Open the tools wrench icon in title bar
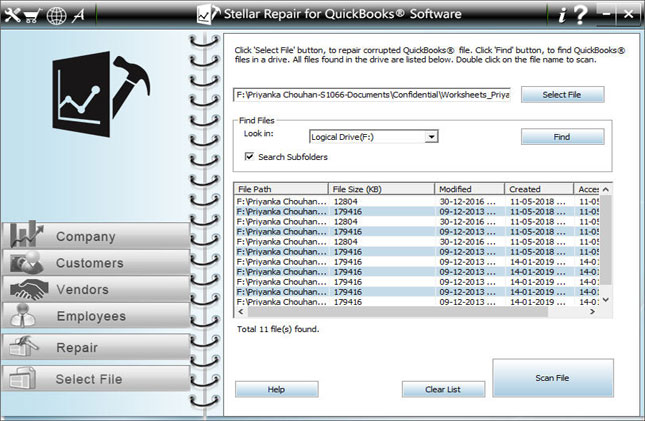The width and height of the screenshot is (645, 421). click(12, 15)
